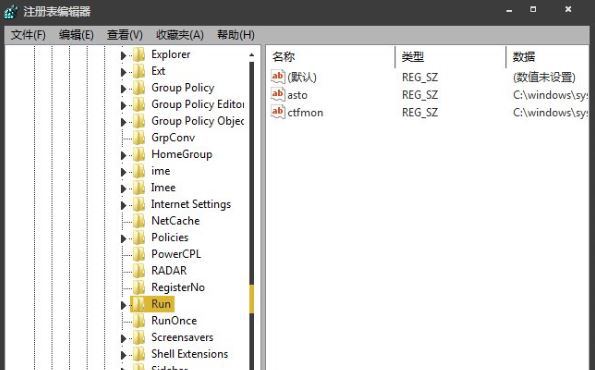This screenshot has height=370, width=595.
Task: Expand the Group Policy Objects key
Action: 123,122
